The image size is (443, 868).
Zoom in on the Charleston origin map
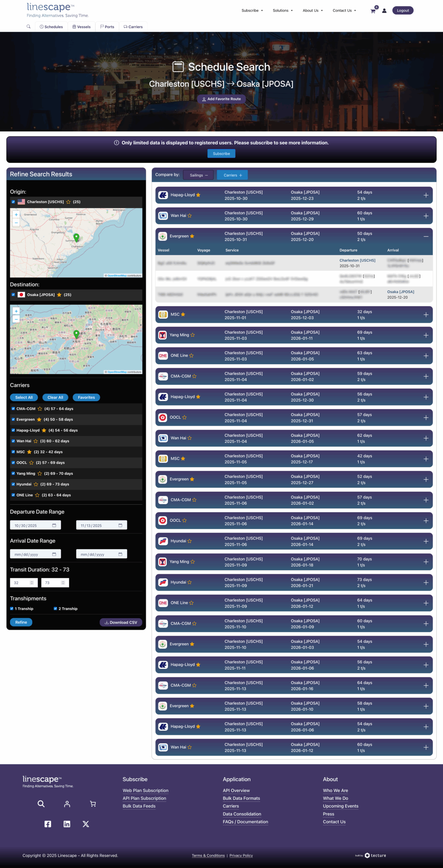[16, 215]
